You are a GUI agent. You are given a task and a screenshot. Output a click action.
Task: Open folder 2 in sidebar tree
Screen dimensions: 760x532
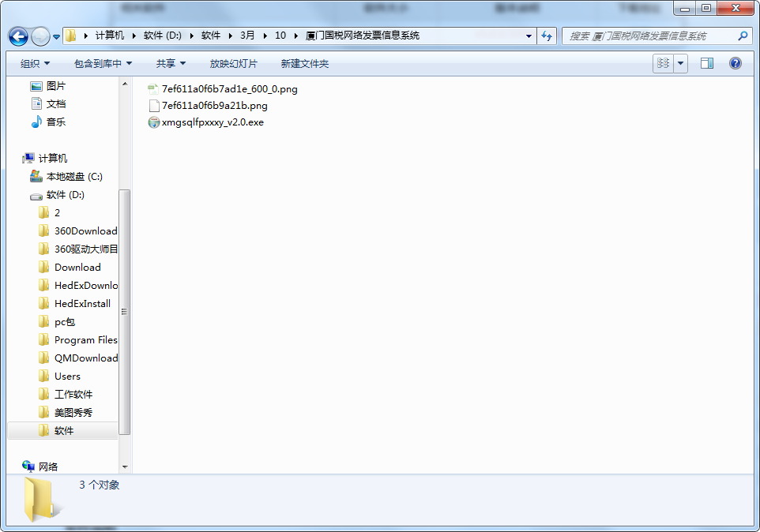point(57,213)
